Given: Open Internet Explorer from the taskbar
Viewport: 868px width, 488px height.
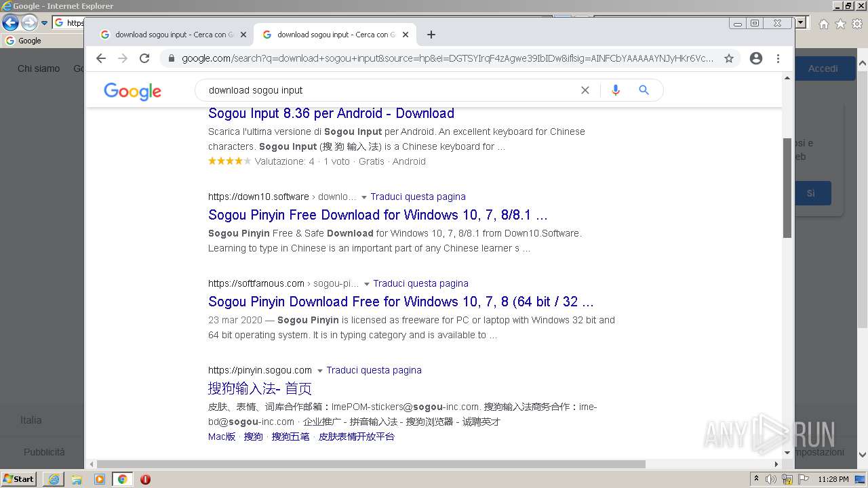Looking at the screenshot, I should pyautogui.click(x=54, y=479).
